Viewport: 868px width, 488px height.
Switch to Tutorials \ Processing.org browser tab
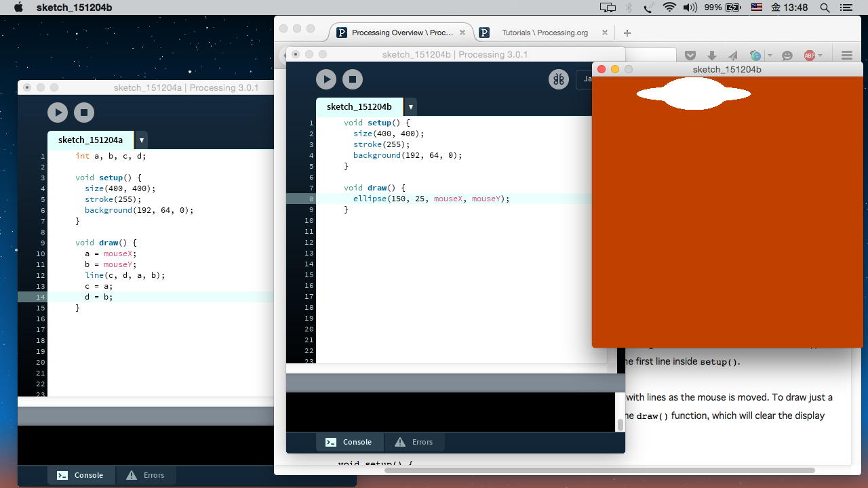click(544, 33)
